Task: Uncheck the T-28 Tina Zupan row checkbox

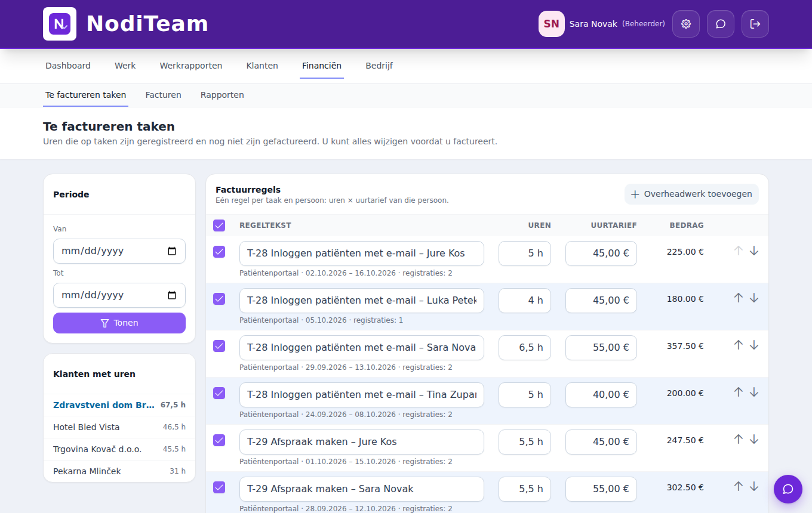Action: coord(219,393)
